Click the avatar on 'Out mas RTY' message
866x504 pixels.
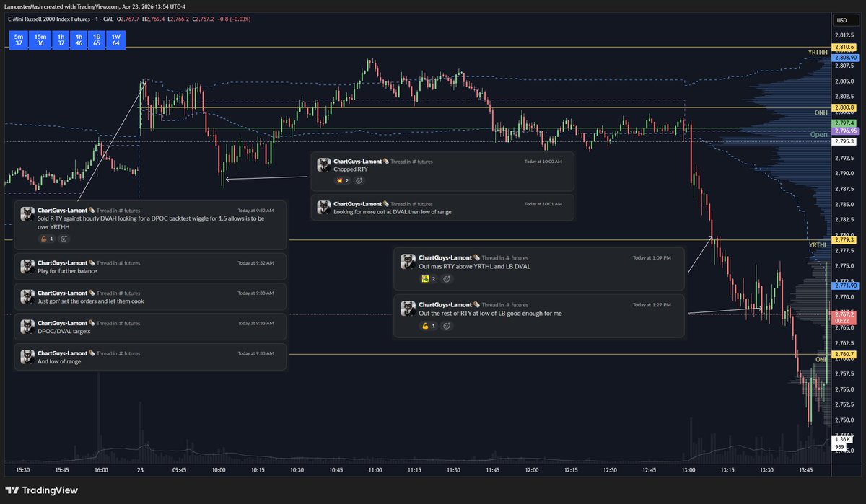point(408,262)
